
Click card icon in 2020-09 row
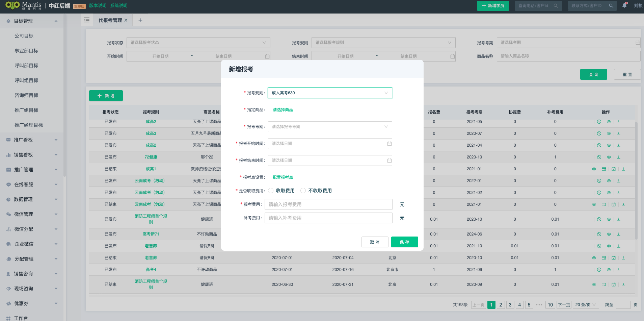[604, 285]
